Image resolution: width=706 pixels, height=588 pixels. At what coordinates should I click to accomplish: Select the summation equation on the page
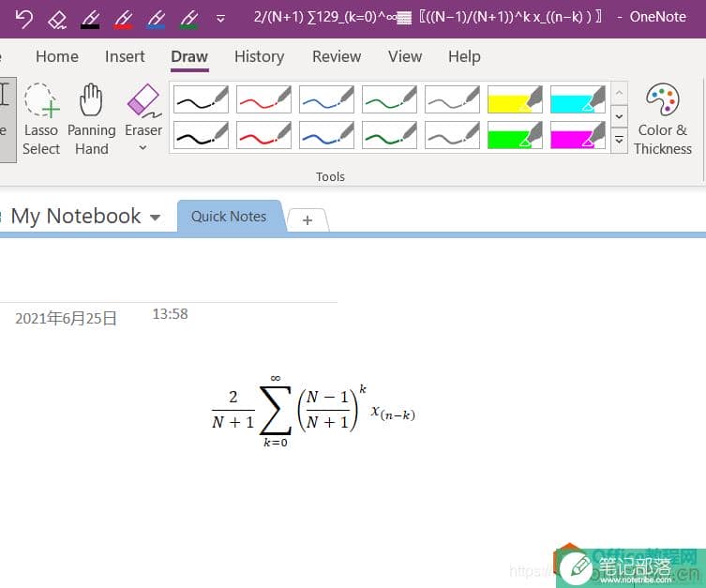[x=313, y=411]
